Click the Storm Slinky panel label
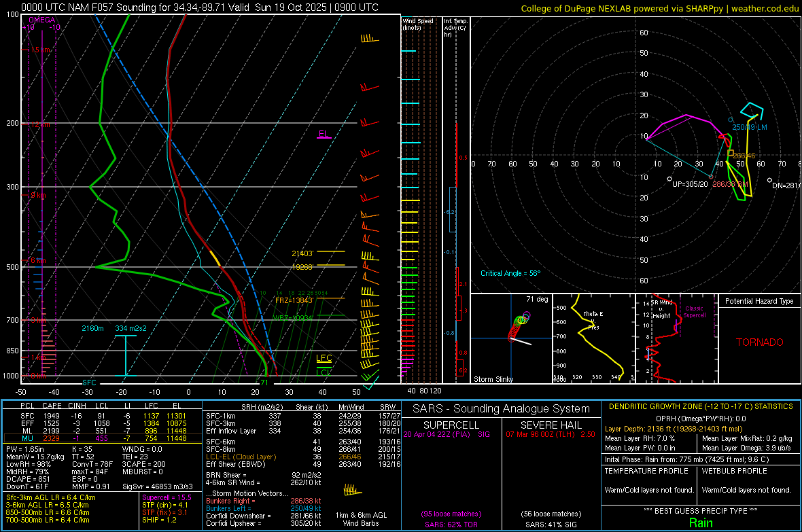The width and height of the screenshot is (802, 532). tap(493, 379)
